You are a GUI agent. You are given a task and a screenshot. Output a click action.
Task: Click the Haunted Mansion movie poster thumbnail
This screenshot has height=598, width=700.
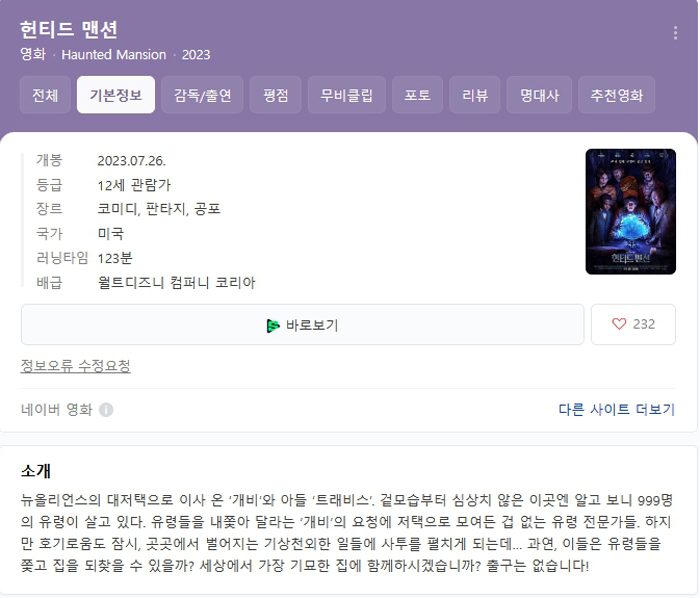(x=630, y=211)
